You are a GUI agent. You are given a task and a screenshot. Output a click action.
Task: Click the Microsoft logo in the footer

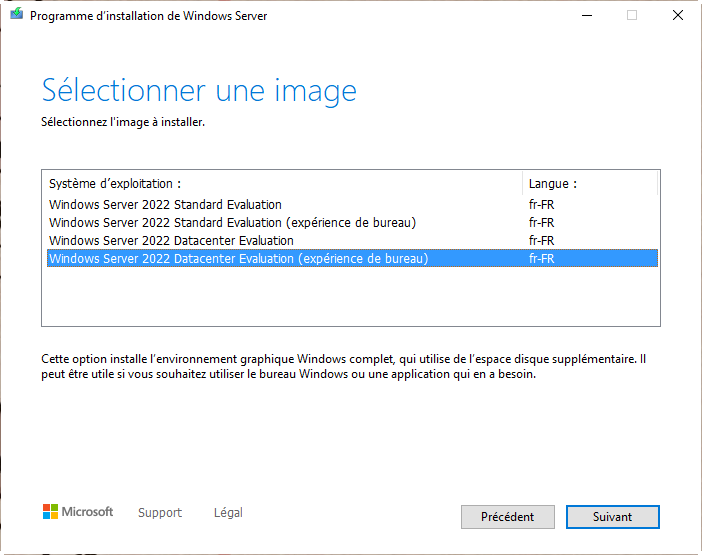coord(78,512)
